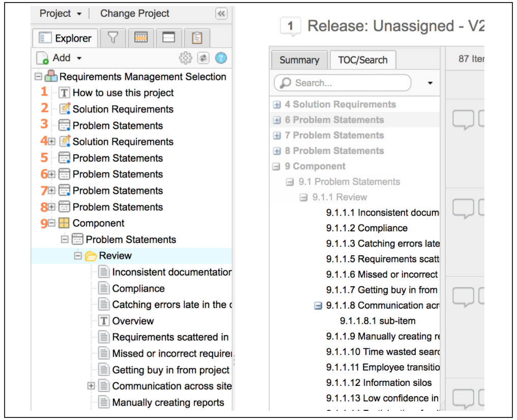Screen dimensions: 517x420
Task: Select How to use this project
Action: pyautogui.click(x=123, y=93)
